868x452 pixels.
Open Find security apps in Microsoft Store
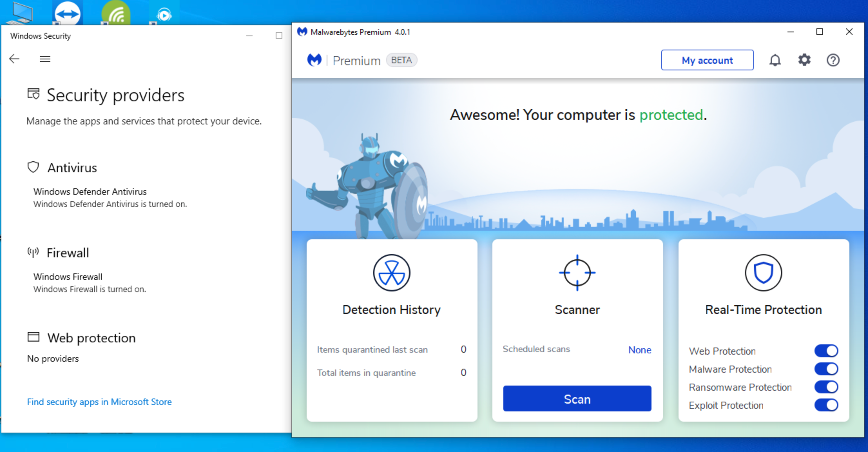click(x=100, y=402)
